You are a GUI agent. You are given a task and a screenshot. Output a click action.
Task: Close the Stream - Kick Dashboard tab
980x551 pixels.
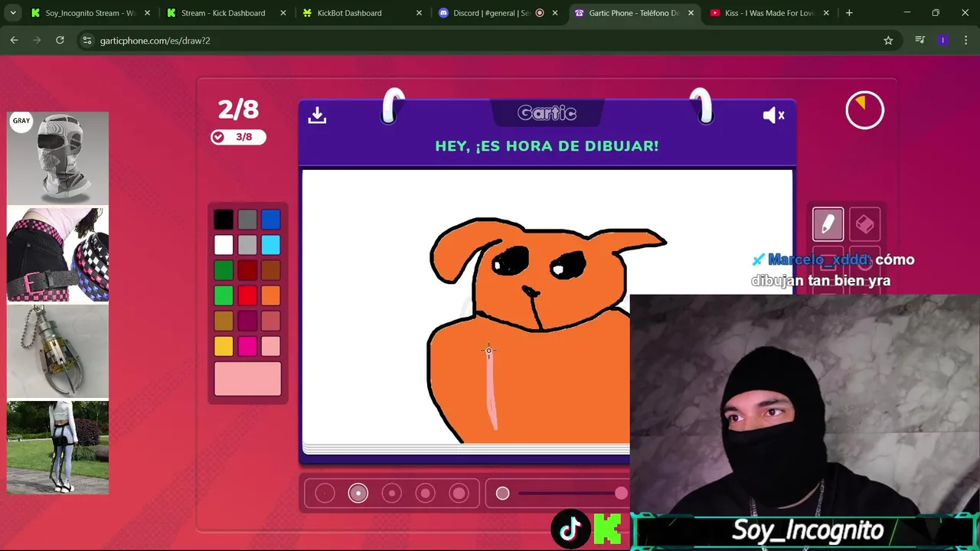pos(283,13)
